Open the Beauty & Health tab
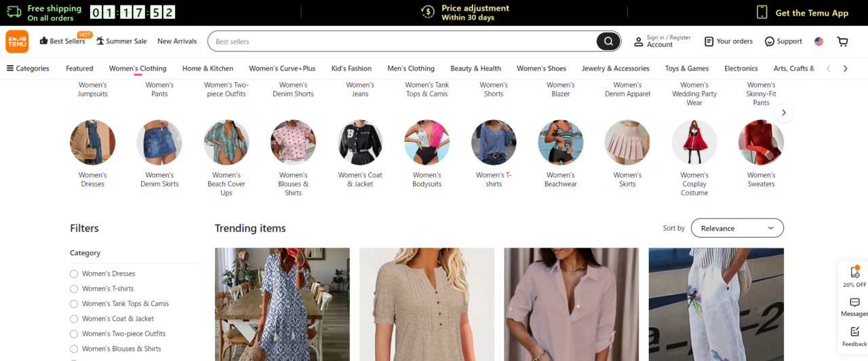Viewport: 868px width, 361px height. click(475, 69)
